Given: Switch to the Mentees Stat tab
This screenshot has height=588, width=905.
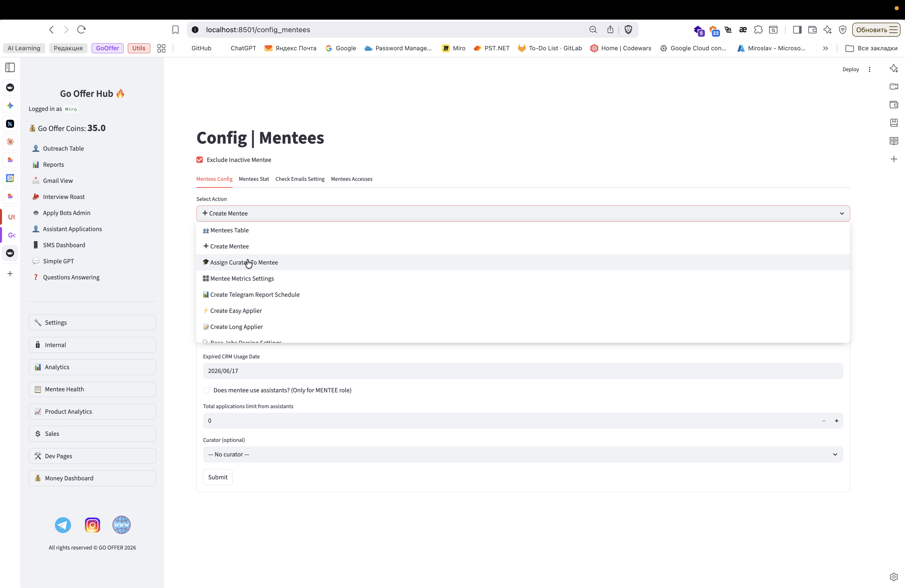Looking at the screenshot, I should [x=254, y=179].
